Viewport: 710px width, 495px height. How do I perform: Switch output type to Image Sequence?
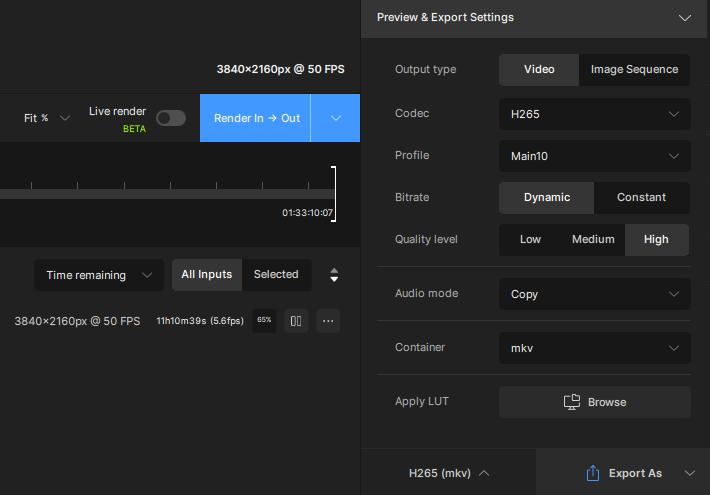(634, 70)
